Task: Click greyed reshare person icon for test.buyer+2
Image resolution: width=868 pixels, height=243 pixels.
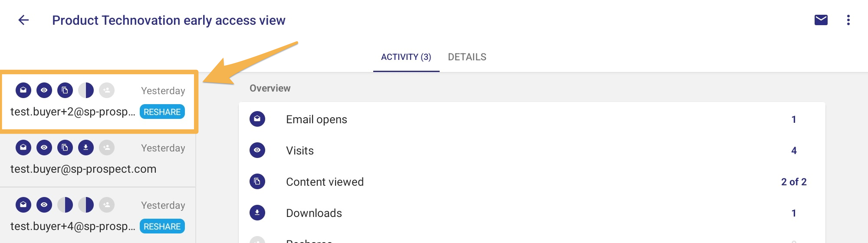Action: point(107,90)
